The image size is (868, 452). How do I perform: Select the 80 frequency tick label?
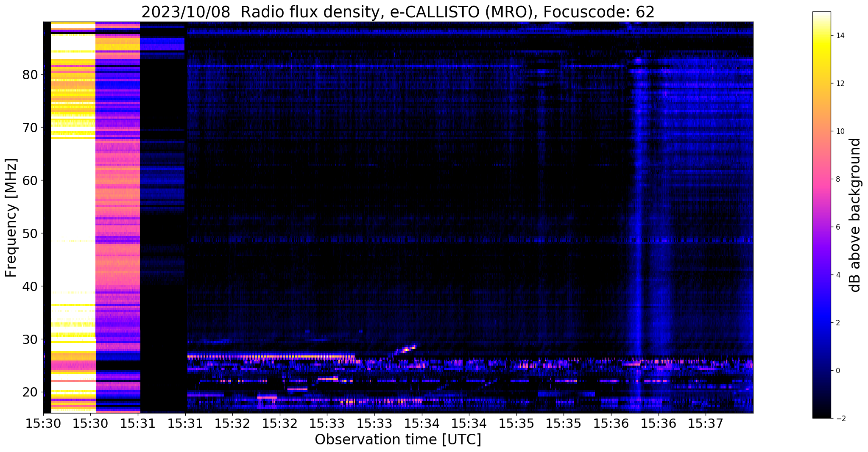[x=31, y=75]
